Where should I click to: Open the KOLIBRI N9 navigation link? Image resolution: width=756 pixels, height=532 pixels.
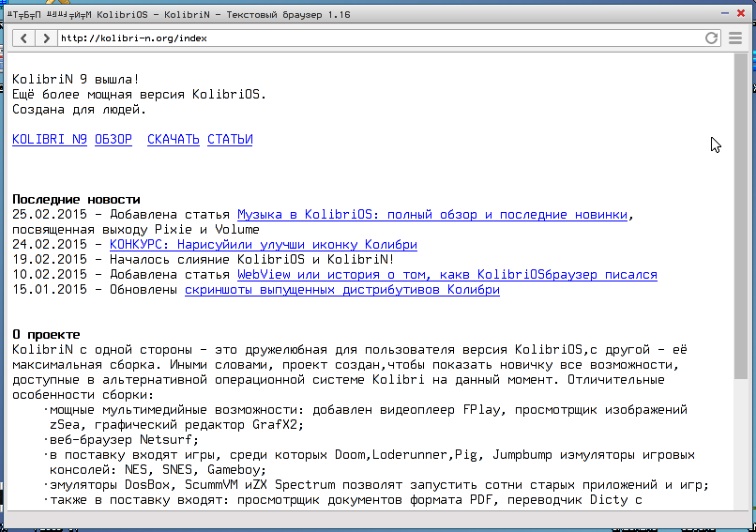tap(49, 140)
